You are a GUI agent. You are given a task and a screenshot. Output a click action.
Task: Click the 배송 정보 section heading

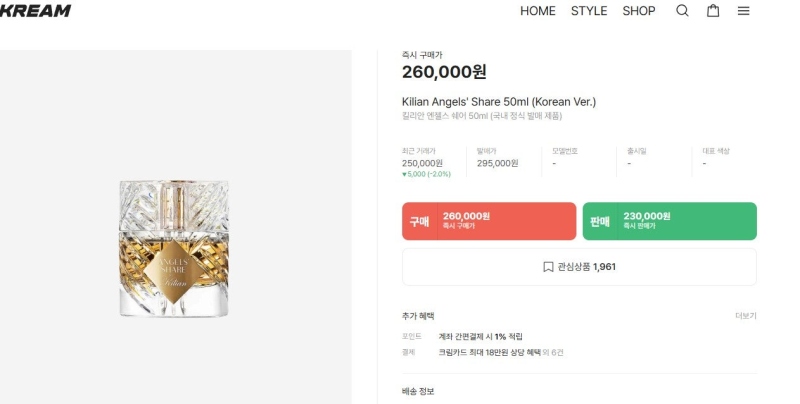[418, 391]
